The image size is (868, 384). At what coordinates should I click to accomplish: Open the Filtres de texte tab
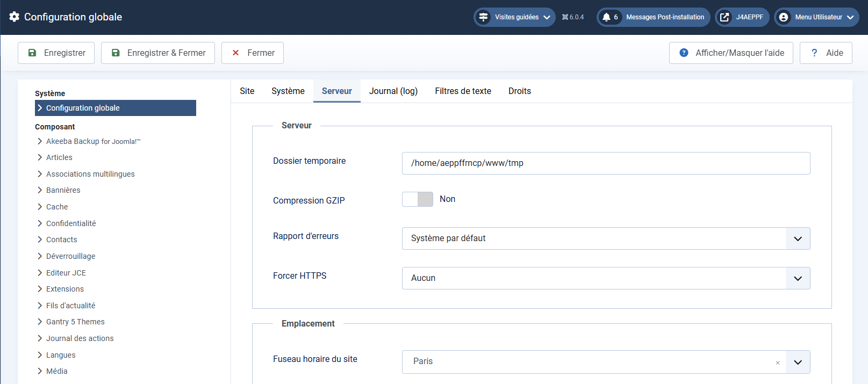pos(463,91)
